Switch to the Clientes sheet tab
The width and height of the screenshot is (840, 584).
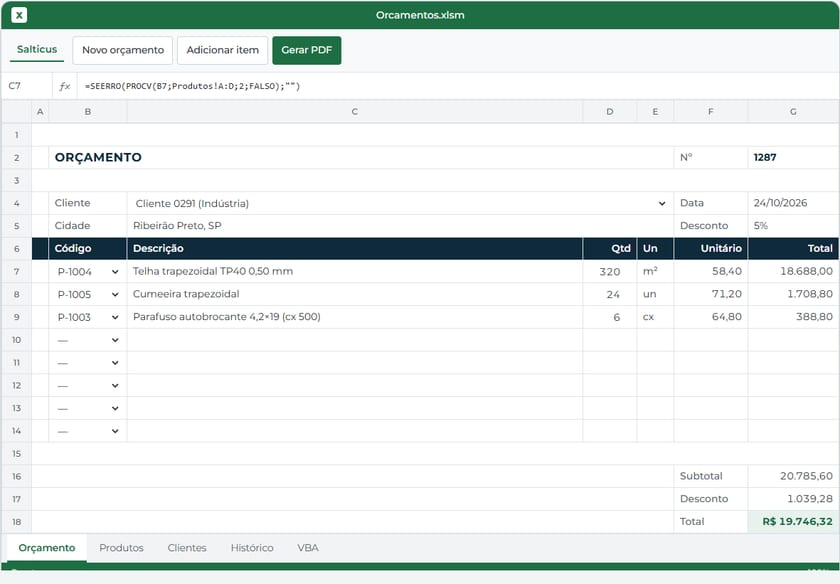click(x=187, y=548)
